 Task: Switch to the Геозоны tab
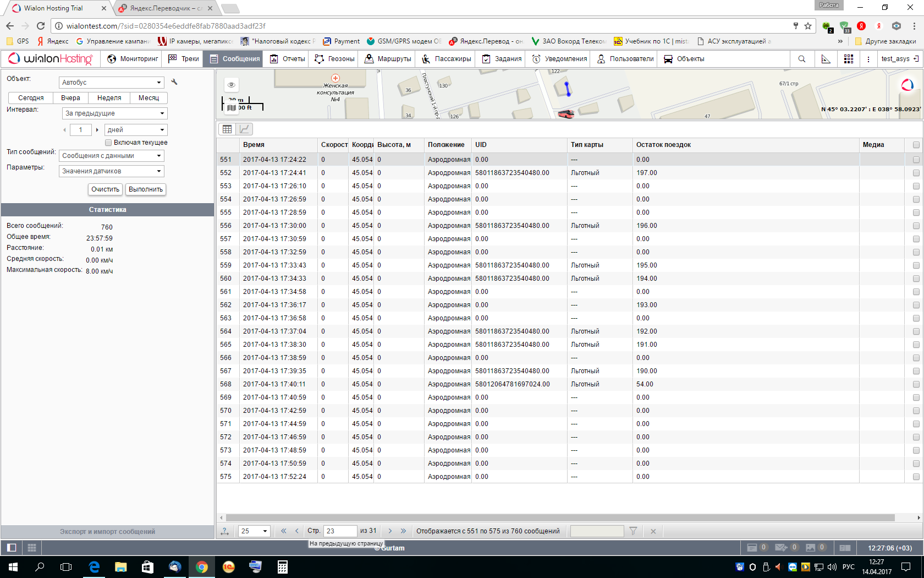pyautogui.click(x=334, y=59)
